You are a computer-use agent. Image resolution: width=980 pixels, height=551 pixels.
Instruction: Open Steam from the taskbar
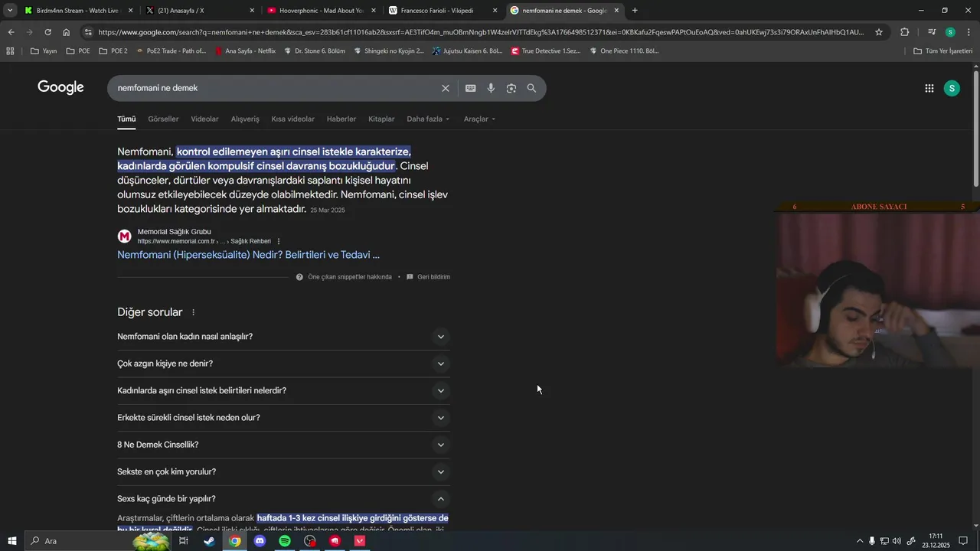[209, 541]
